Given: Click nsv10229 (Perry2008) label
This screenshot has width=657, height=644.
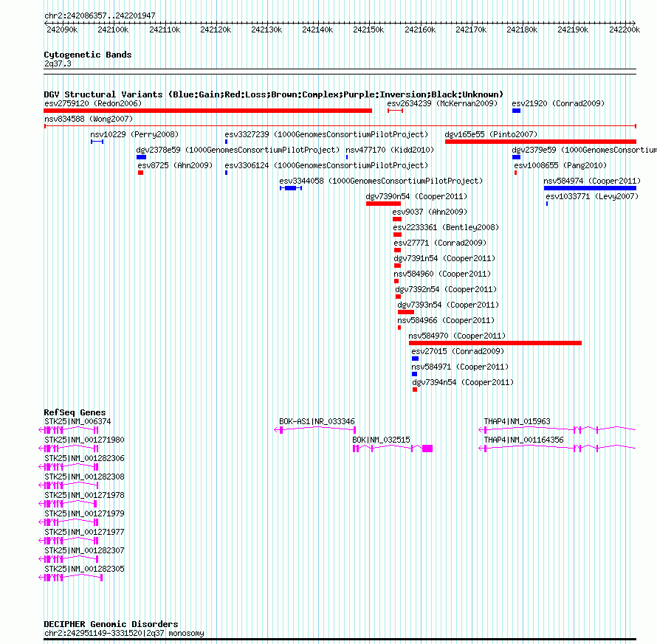Looking at the screenshot, I should pos(134,134).
